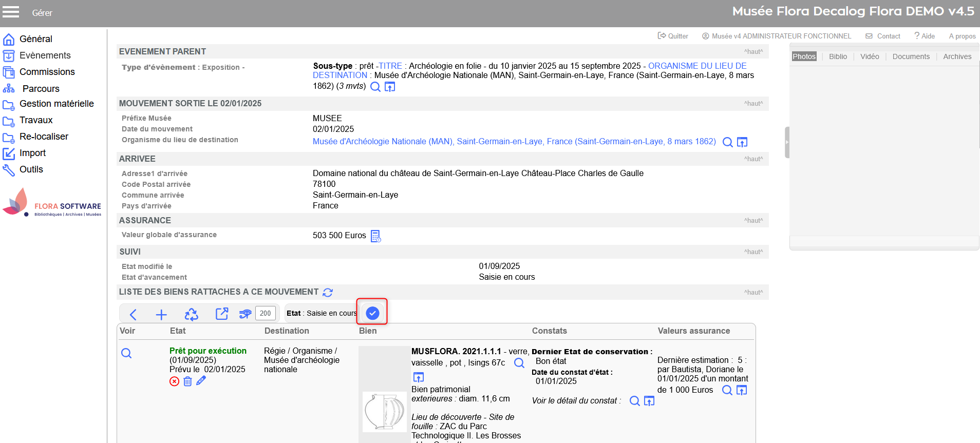980x443 pixels.
Task: Open the Musée d'Archéologie Nationale destination link
Action: point(514,142)
